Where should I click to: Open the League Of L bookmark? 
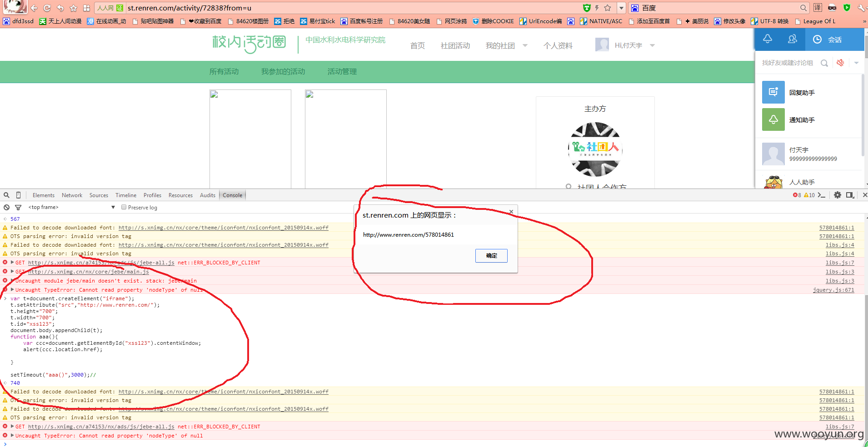(815, 21)
